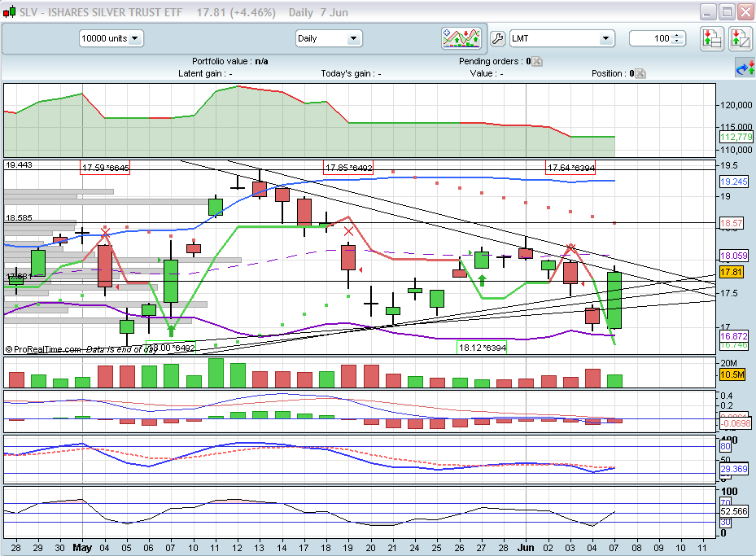Click the Jun month label on date axis
Image resolution: width=756 pixels, height=556 pixels.
tap(526, 548)
